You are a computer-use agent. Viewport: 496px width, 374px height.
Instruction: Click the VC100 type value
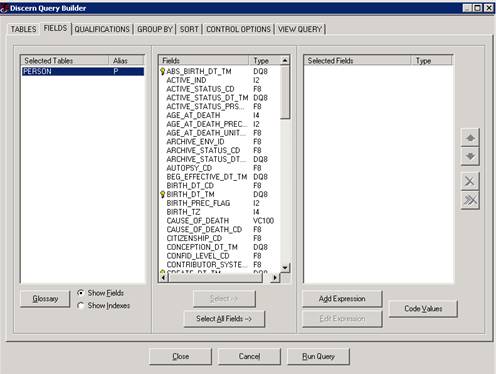[263, 221]
